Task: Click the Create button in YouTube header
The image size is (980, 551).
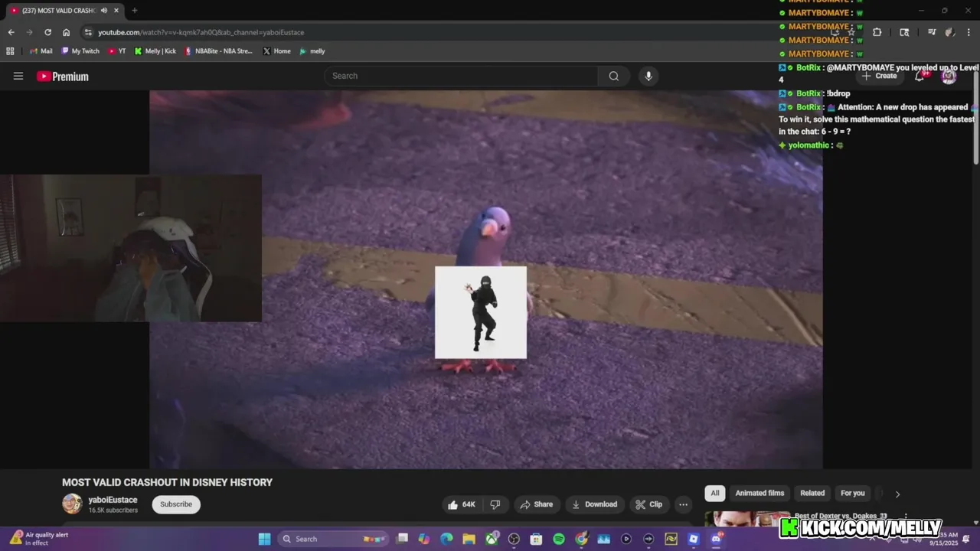Action: [879, 76]
